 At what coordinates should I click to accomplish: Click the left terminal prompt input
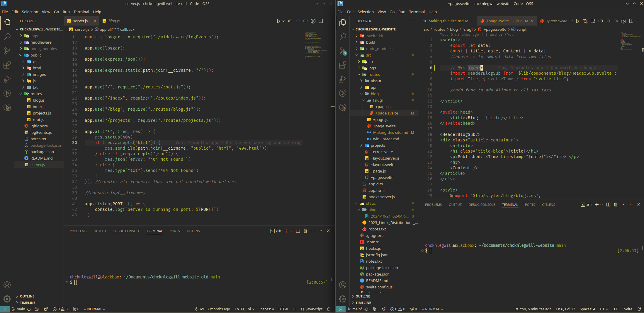coord(76,282)
